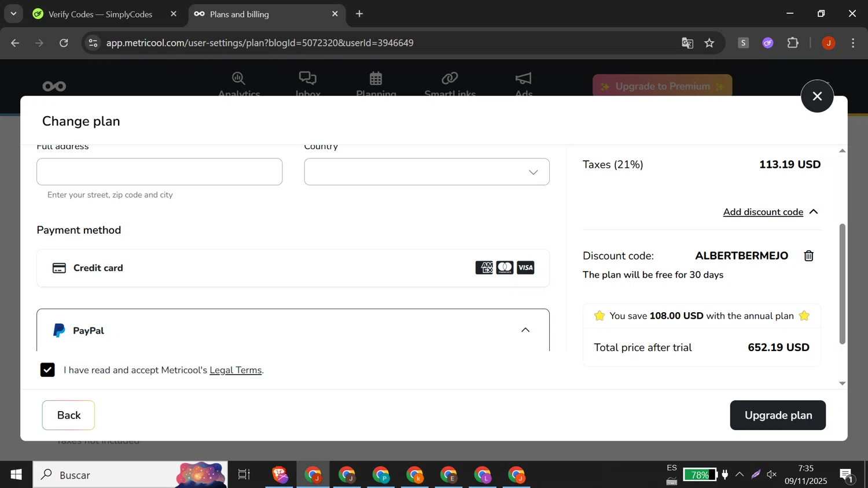Go Back to the previous step
The image size is (868, 488).
pyautogui.click(x=68, y=415)
